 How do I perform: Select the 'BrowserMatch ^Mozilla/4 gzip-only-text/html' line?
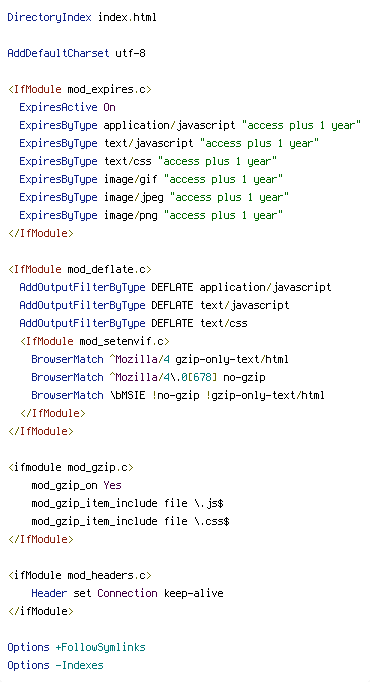pos(160,359)
